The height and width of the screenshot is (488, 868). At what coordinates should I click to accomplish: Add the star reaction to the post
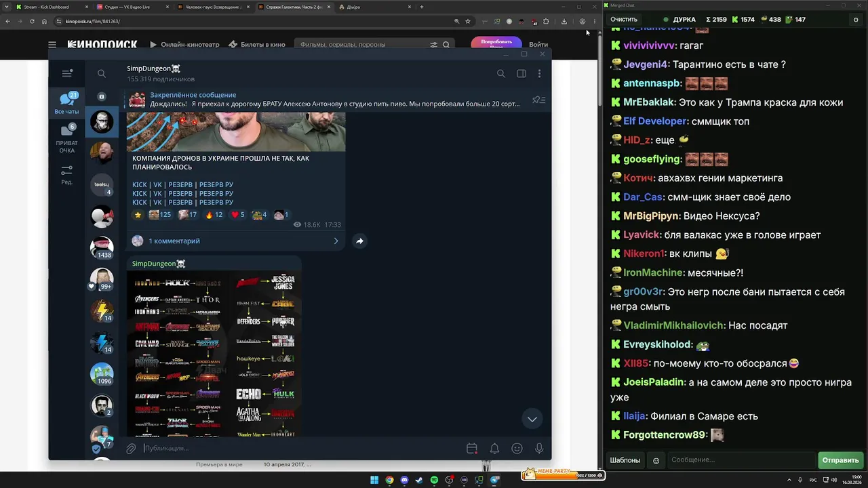(138, 215)
